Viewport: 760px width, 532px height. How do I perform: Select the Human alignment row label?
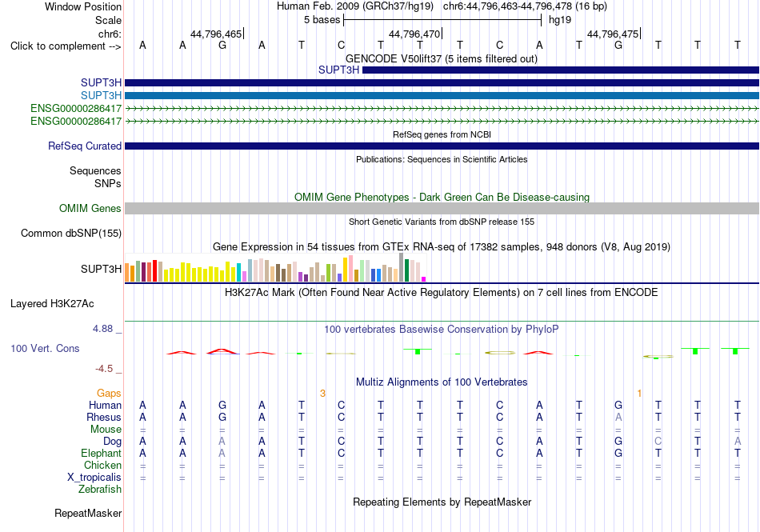[x=105, y=405]
